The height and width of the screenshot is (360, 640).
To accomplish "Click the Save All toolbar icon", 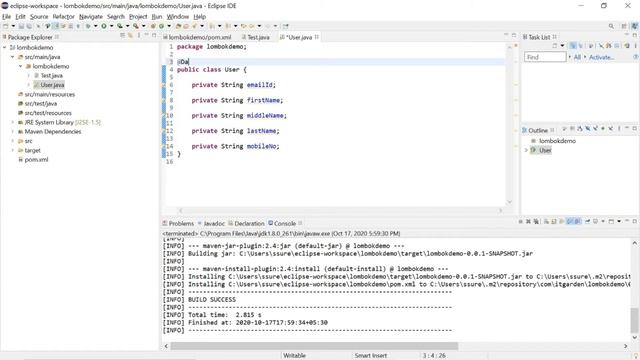I will 29,26.
